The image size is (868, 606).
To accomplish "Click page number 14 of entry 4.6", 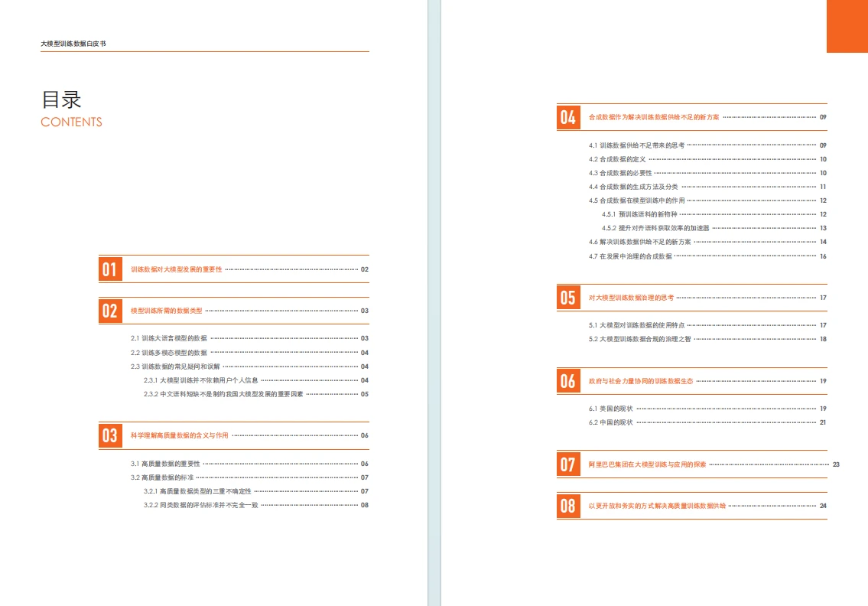I will [x=823, y=242].
